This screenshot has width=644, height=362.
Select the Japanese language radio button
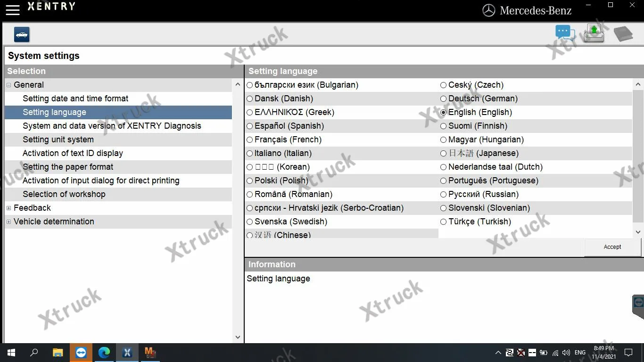point(443,154)
